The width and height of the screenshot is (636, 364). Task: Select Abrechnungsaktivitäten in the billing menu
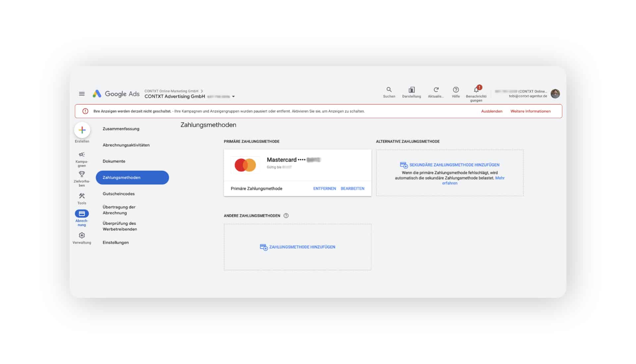point(126,145)
